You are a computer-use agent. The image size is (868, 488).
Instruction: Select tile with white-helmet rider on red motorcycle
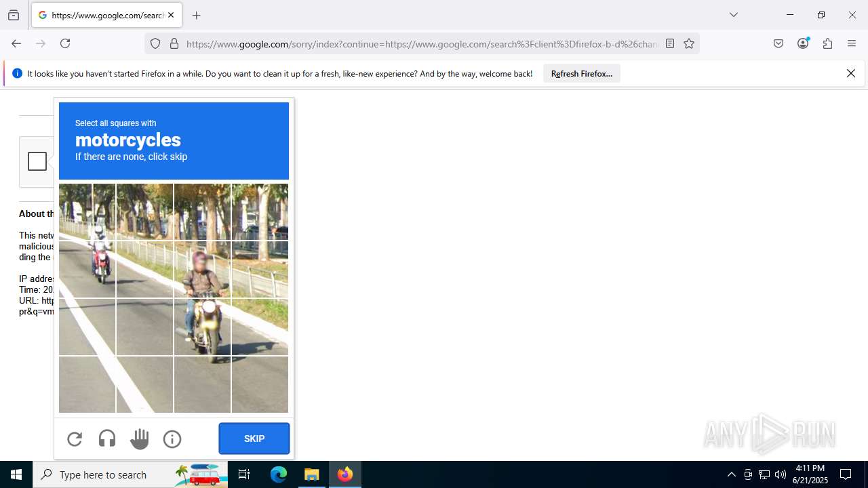point(87,269)
